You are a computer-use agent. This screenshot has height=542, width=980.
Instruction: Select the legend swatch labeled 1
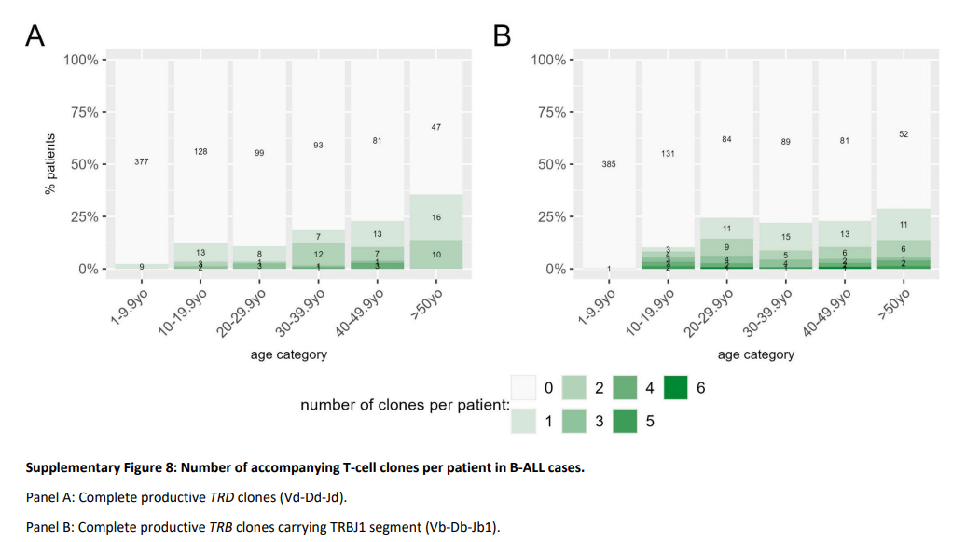pos(524,421)
